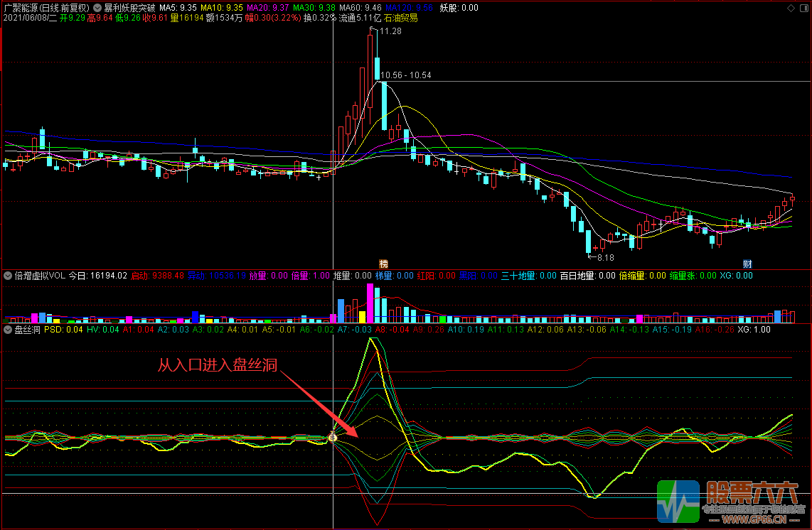Click the float shares 流通5.11亿
Image resolution: width=812 pixels, height=530 pixels.
click(360, 18)
